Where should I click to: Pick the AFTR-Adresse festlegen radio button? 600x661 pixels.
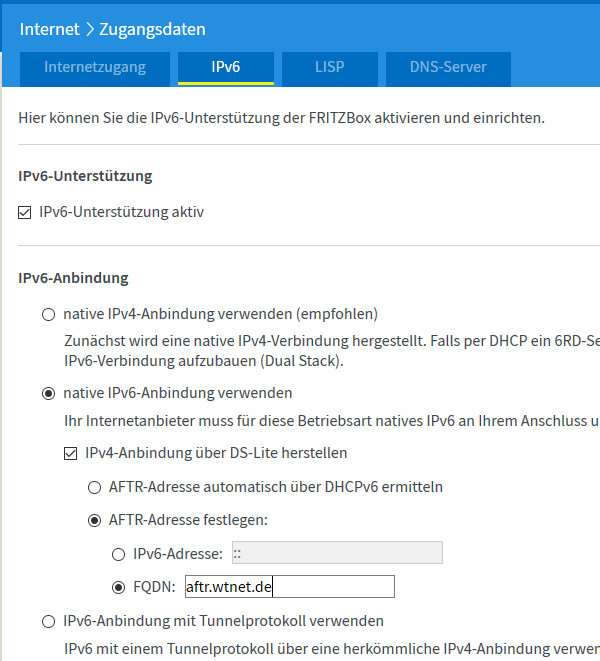pyautogui.click(x=95, y=520)
